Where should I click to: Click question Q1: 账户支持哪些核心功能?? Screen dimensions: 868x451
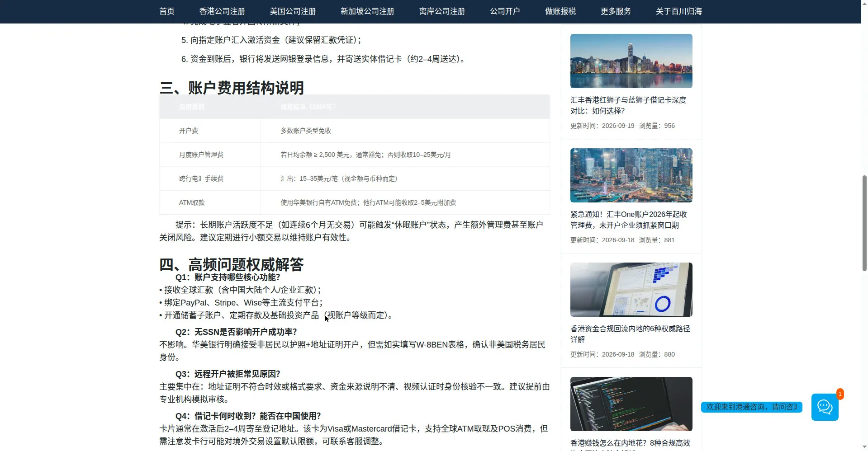(x=228, y=277)
